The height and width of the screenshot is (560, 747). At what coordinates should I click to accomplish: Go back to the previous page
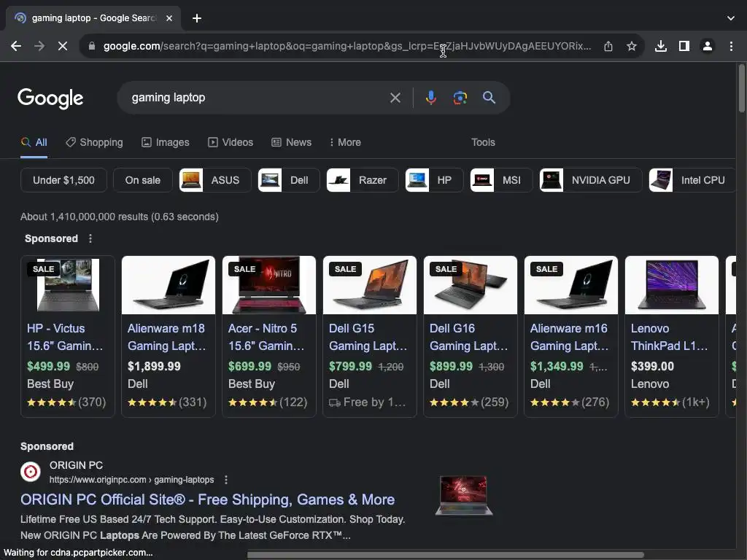pos(16,46)
